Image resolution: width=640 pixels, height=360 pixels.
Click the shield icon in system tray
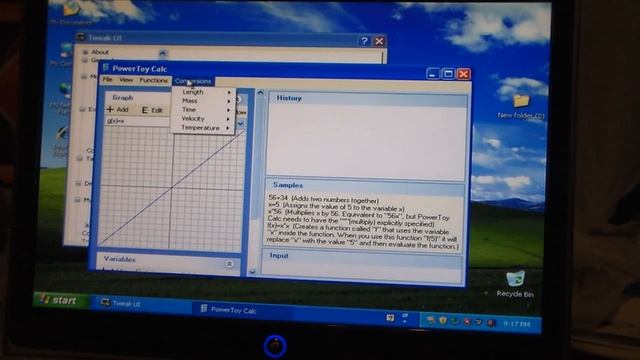coord(443,321)
